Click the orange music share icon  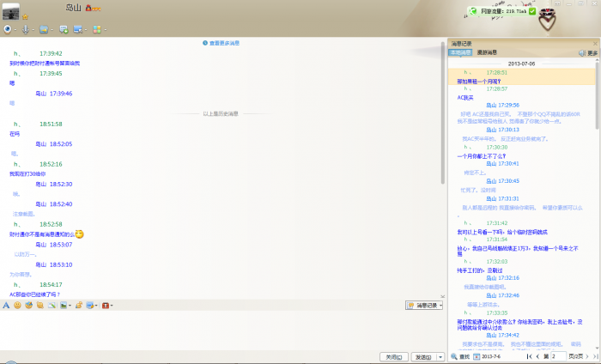pyautogui.click(x=79, y=306)
